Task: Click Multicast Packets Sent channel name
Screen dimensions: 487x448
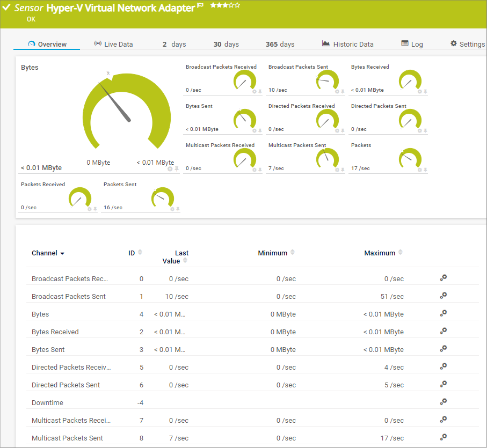Action: (x=67, y=438)
